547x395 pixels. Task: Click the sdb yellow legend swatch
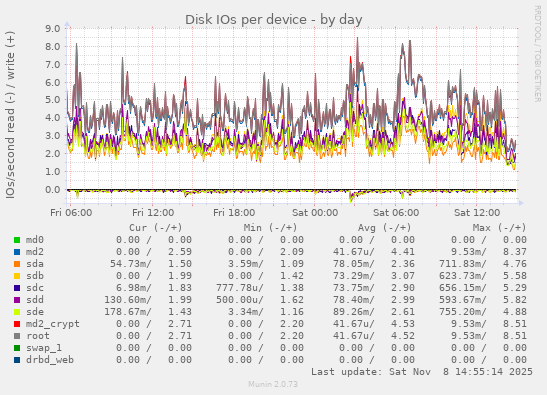17,276
